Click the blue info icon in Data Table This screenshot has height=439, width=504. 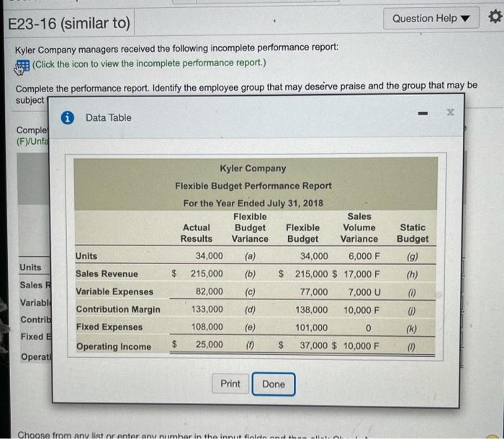coord(68,117)
